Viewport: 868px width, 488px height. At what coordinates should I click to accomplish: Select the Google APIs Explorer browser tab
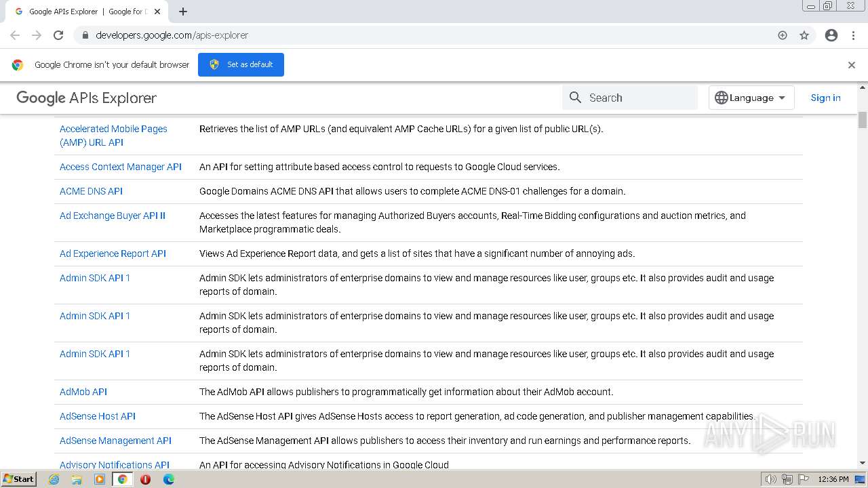(x=88, y=12)
